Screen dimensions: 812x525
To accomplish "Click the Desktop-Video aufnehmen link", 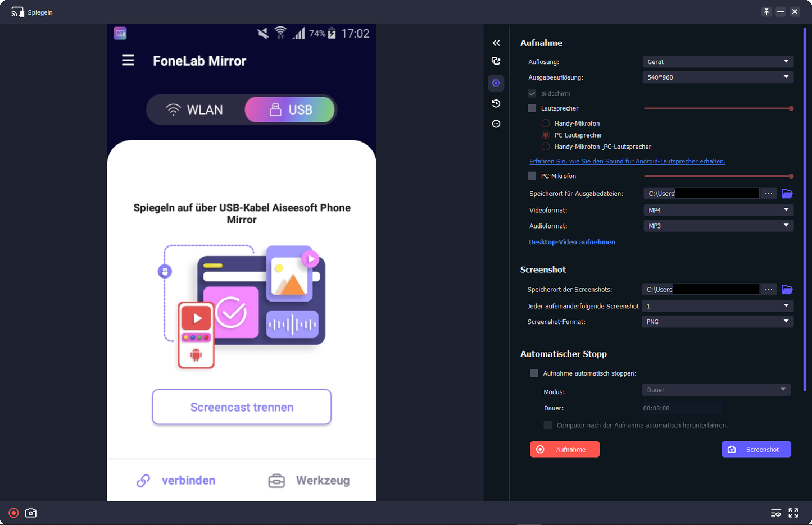I will point(572,242).
